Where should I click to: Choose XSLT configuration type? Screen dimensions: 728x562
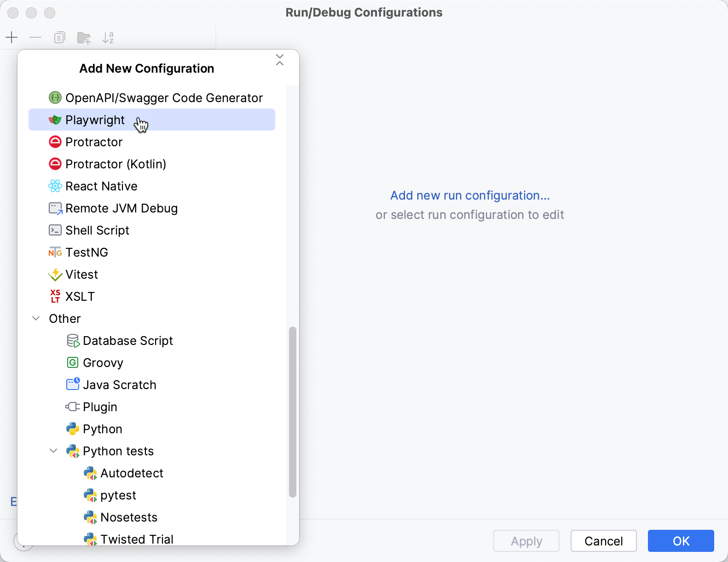(152, 296)
